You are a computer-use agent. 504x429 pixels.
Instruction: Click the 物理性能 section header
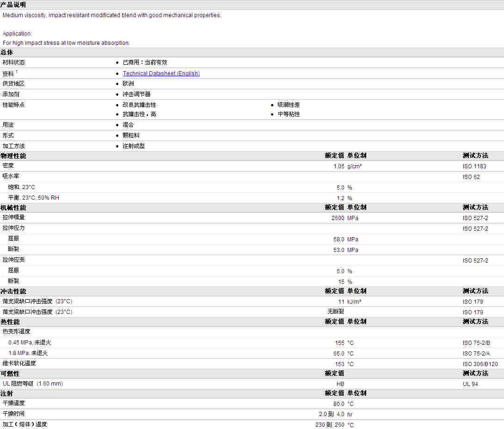pyautogui.click(x=13, y=156)
